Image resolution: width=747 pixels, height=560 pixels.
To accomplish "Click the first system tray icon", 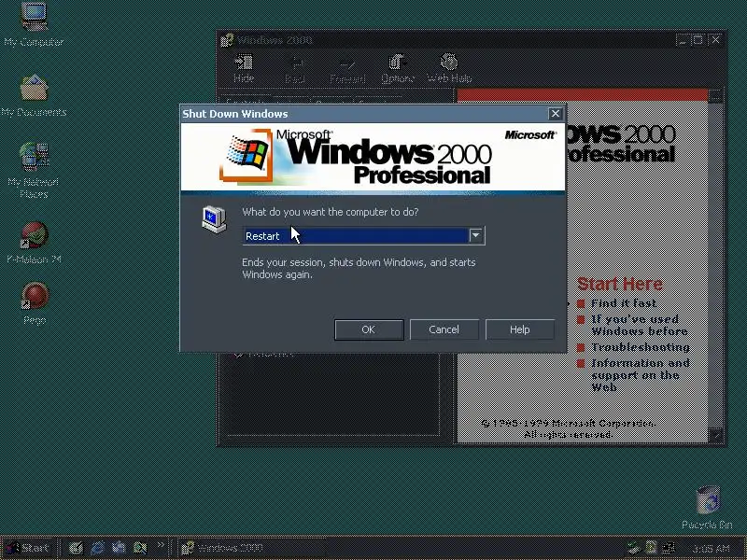I will click(633, 548).
